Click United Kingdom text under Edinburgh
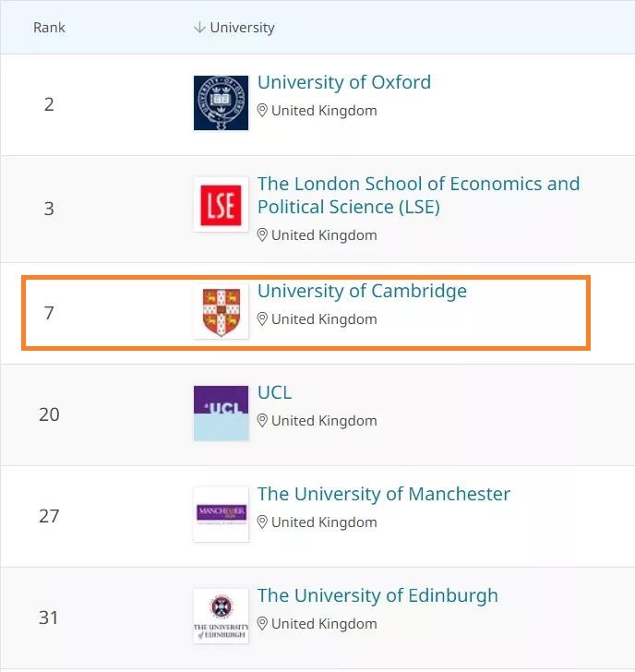This screenshot has height=672, width=635. tap(324, 624)
